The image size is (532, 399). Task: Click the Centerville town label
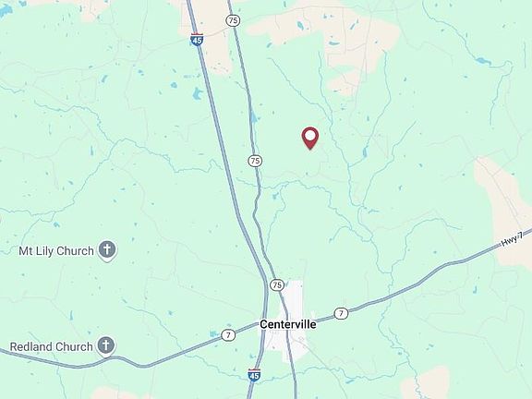pyautogui.click(x=288, y=324)
